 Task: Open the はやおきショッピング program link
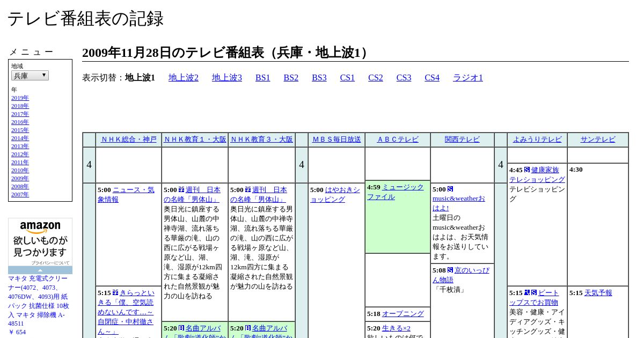point(335,195)
